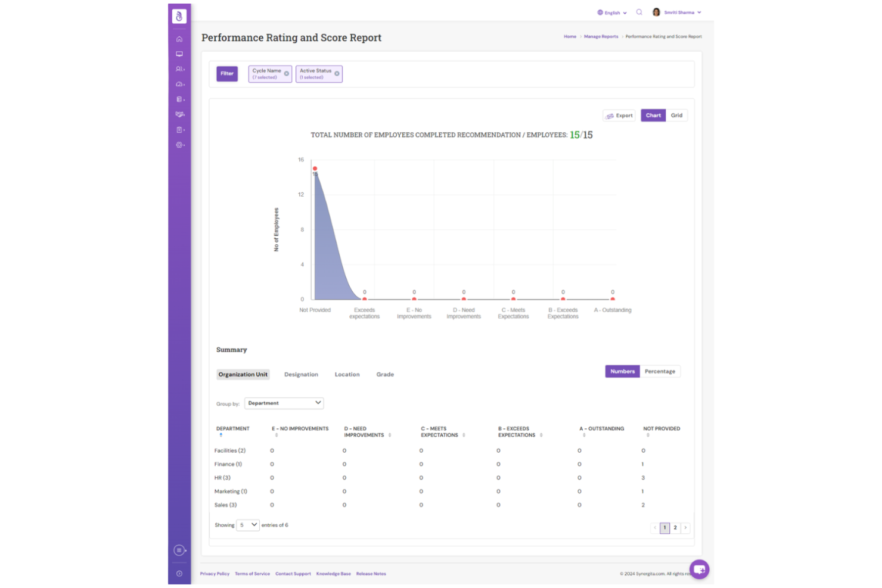Export the report using the Export button

coord(619,115)
